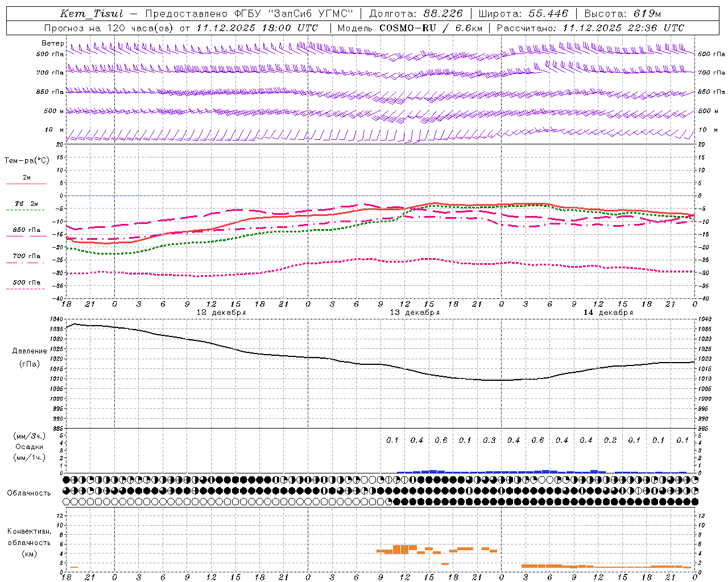Click the "700 гПа" temperature legend entry
Screen dimensions: 728x582
tap(27, 256)
